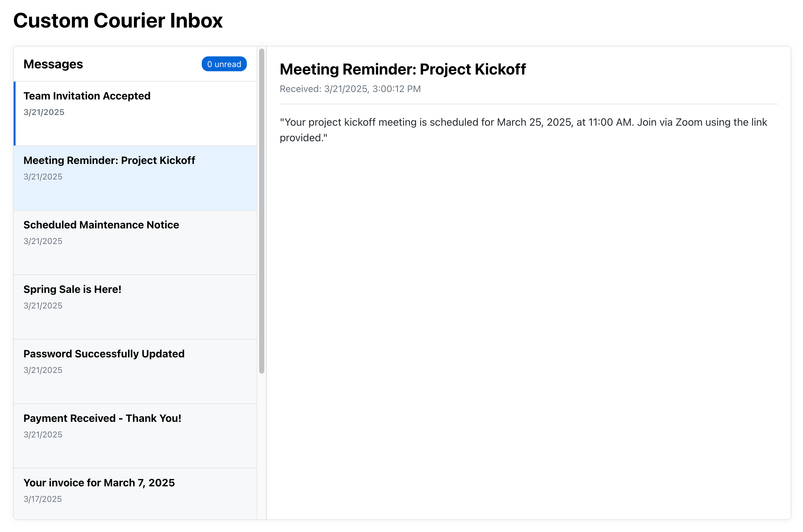Click the date under Spring Sale is Here!

point(43,305)
